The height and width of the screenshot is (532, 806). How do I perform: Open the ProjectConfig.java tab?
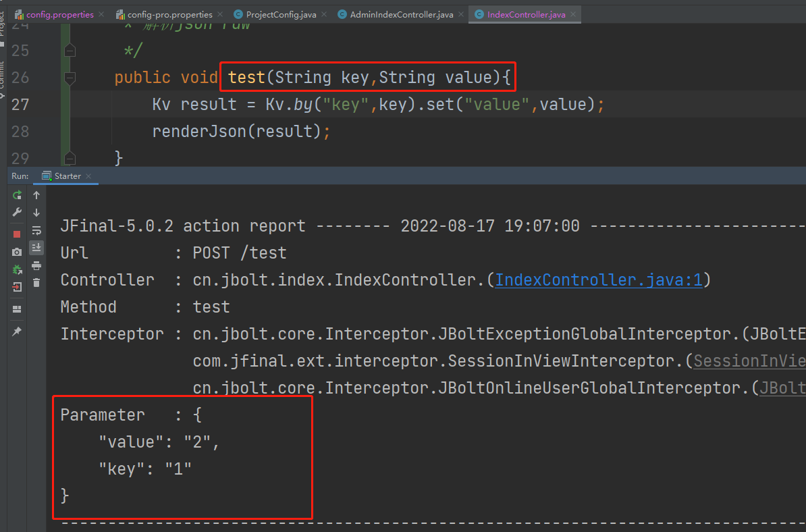point(281,14)
